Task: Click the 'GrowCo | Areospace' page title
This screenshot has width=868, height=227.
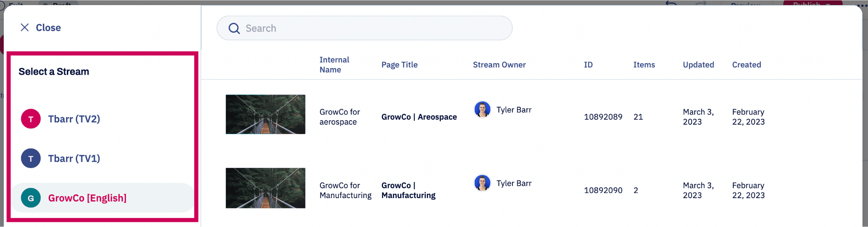Action: (419, 117)
